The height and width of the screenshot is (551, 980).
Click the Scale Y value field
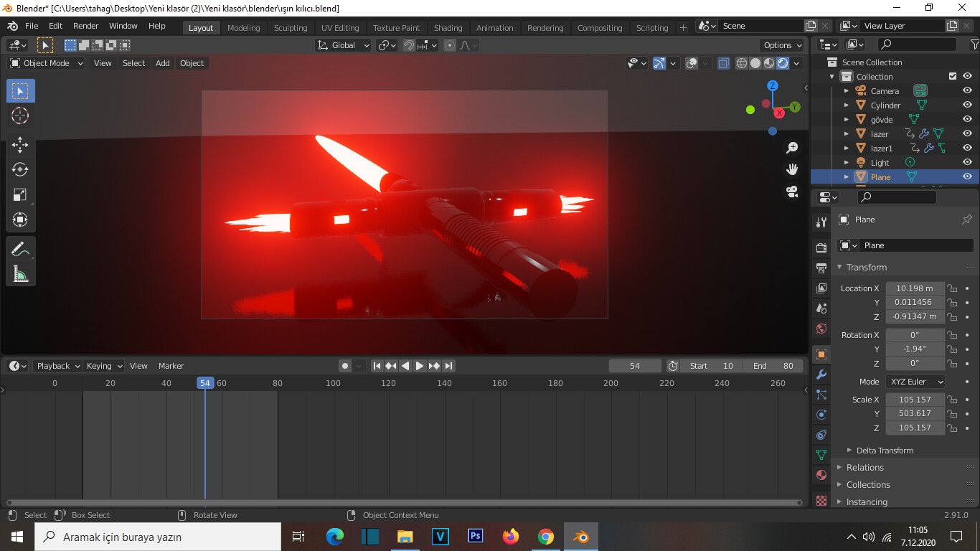click(915, 414)
